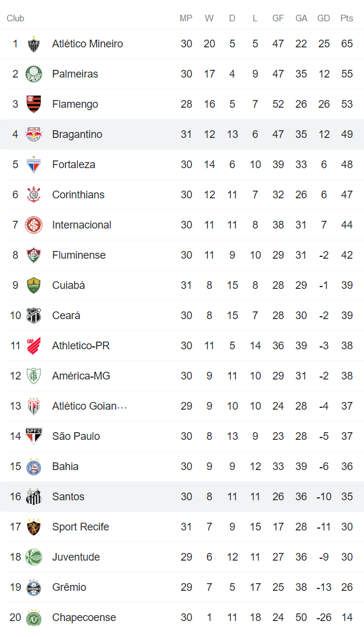Image resolution: width=364 pixels, height=637 pixels.
Task: Open the Fortaleza team link
Action: (x=73, y=165)
